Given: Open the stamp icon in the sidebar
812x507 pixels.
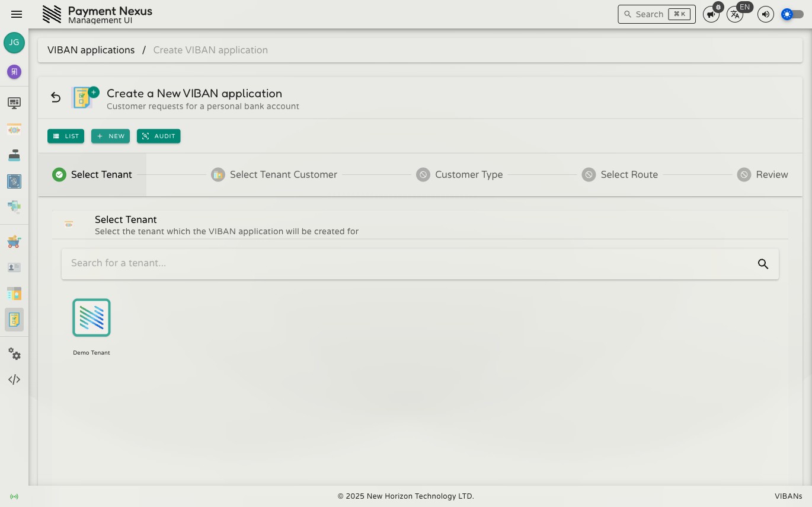Looking at the screenshot, I should coord(14,155).
